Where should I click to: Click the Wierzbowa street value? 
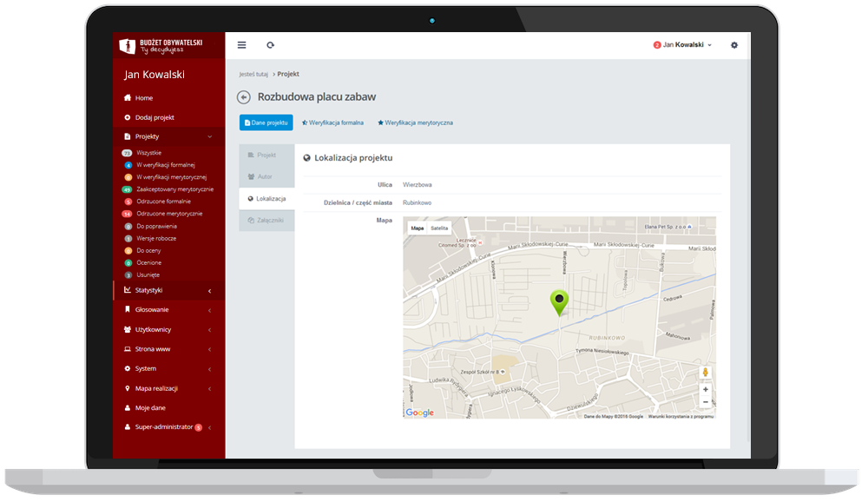[418, 185]
